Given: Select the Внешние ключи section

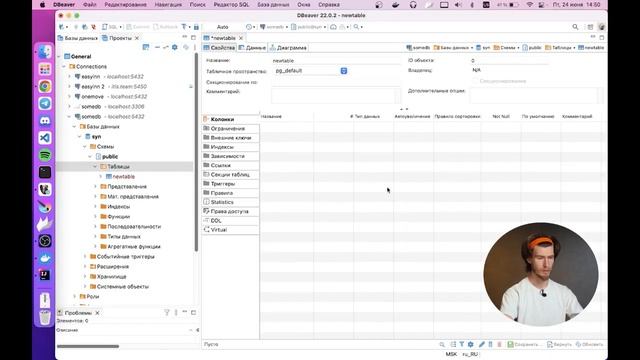Looking at the screenshot, I should (230, 138).
